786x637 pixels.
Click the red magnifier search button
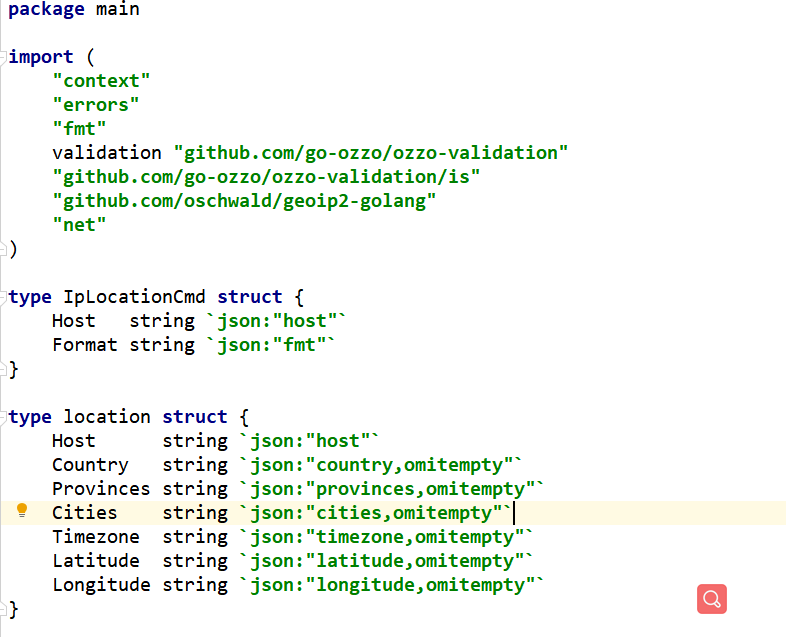pyautogui.click(x=712, y=599)
